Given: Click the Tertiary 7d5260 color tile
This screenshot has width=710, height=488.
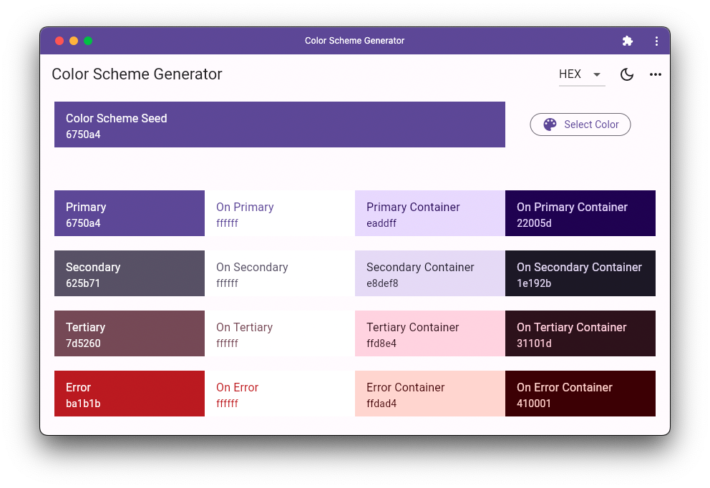Looking at the screenshot, I should (130, 334).
